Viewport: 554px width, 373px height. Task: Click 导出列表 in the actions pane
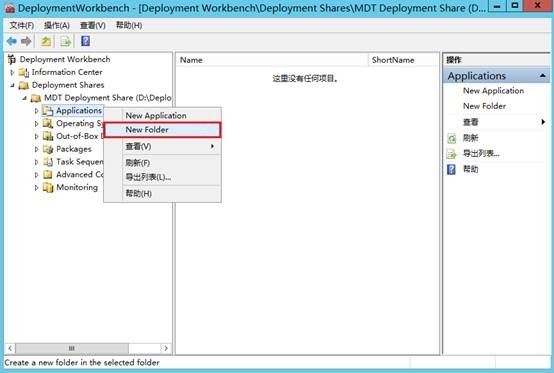[481, 154]
